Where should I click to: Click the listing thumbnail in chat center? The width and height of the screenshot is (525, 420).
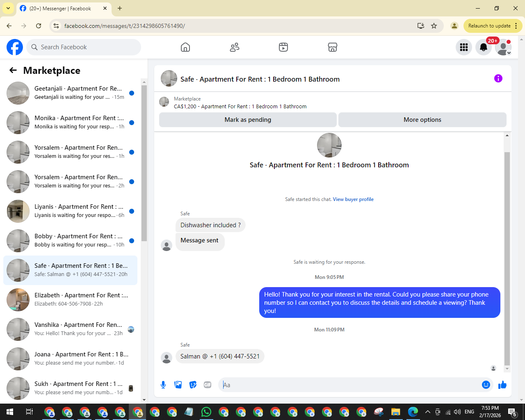click(x=329, y=145)
